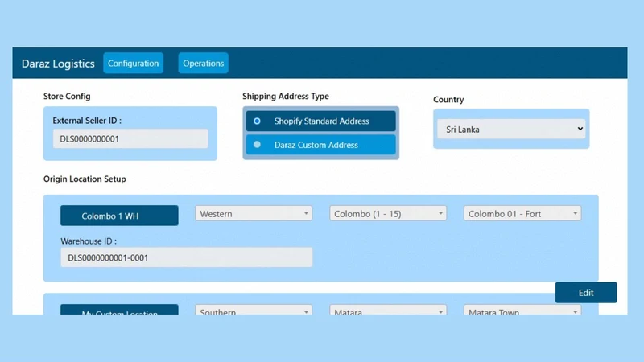Click the Warehouse ID input field
This screenshot has width=644, height=362.
187,257
